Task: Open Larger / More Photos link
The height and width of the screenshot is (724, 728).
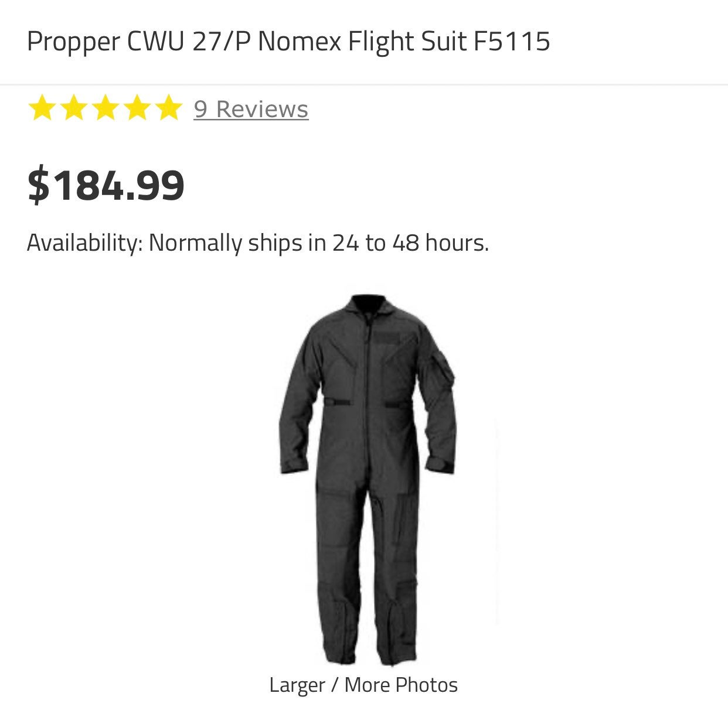Action: click(x=363, y=685)
